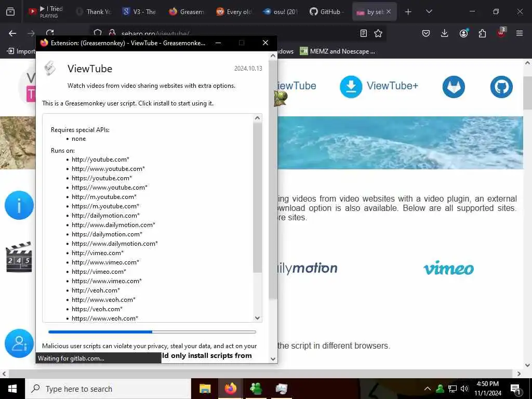532x399 pixels.
Task: Open the 'MEMZ and Noescape' bookmark
Action: [338, 51]
